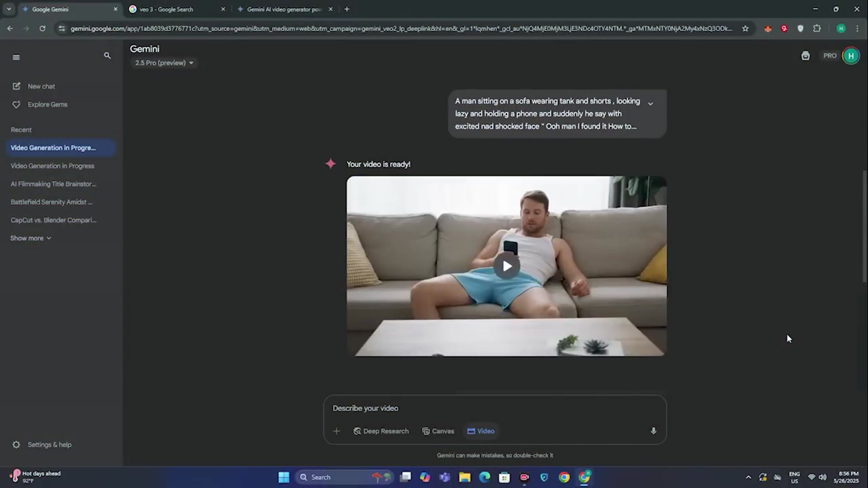868x488 pixels.
Task: Open Copilot from the taskbar
Action: [425, 477]
